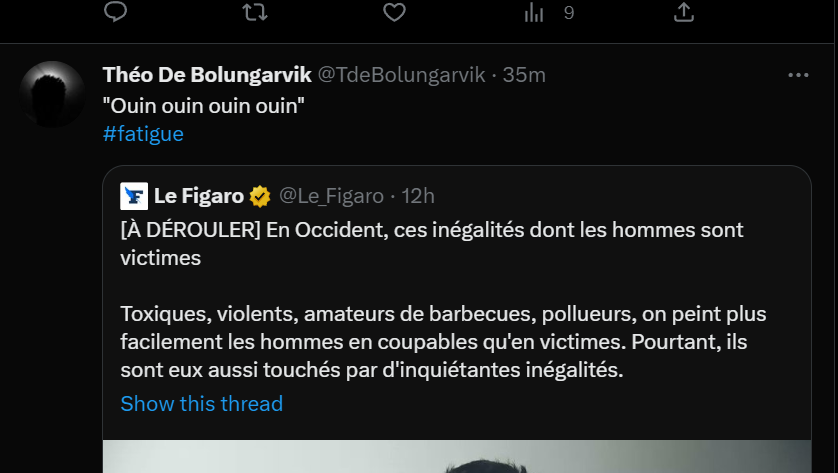The image size is (838, 473).
Task: Open the Théo De Bolungarvik display name
Action: (207, 75)
